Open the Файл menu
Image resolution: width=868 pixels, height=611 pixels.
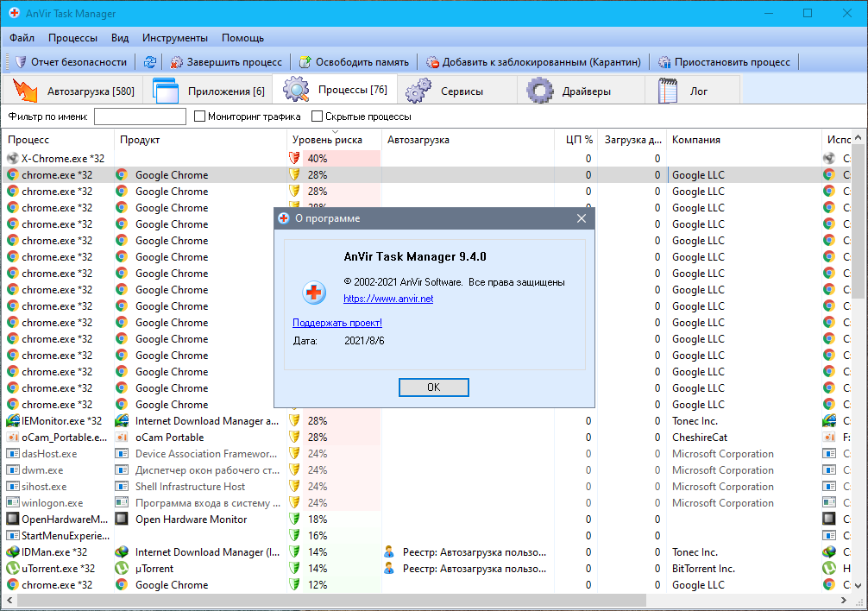pyautogui.click(x=22, y=38)
